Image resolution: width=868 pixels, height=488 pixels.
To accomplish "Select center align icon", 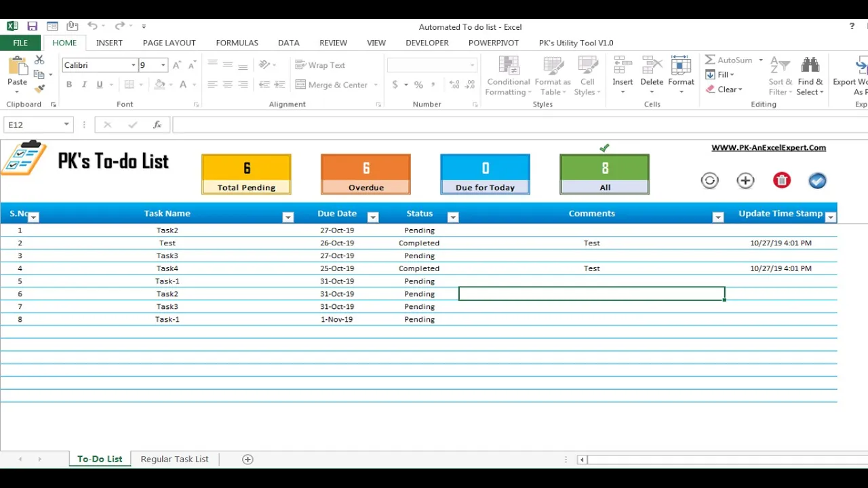I will 228,85.
